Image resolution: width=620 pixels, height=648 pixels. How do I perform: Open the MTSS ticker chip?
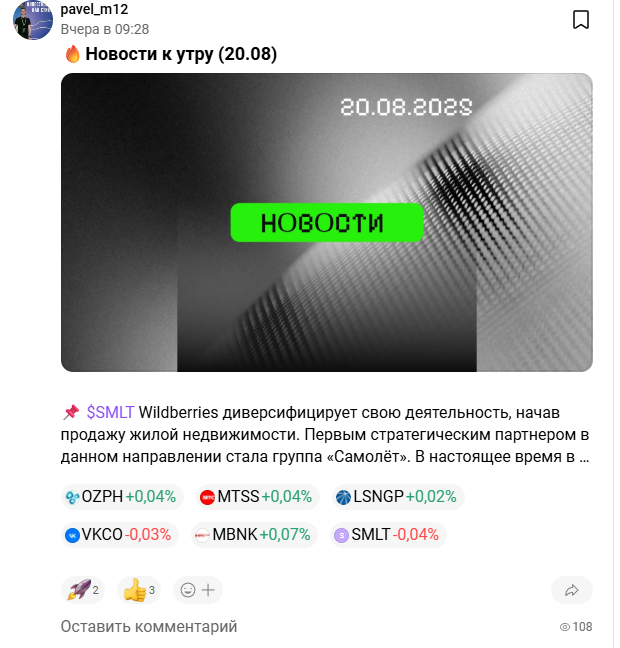[257, 496]
